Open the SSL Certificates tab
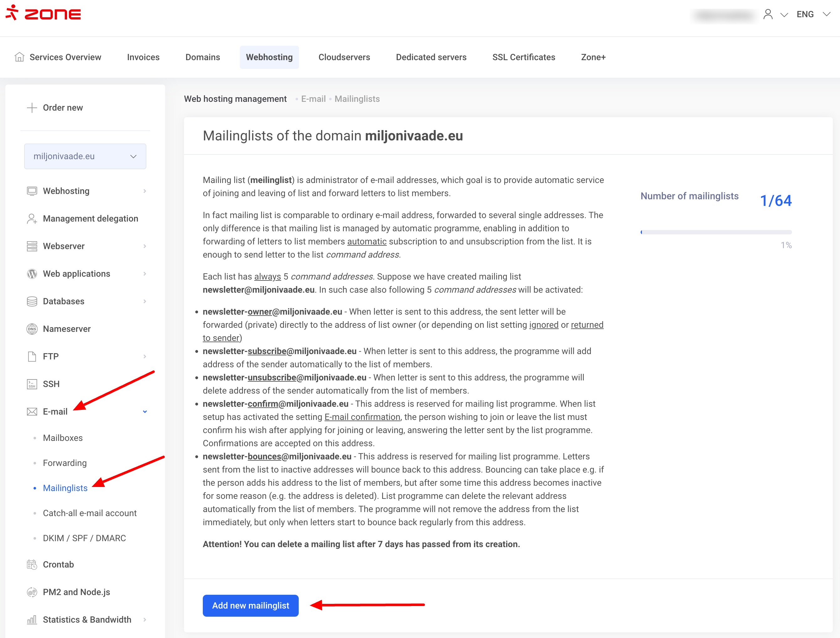Image resolution: width=840 pixels, height=638 pixels. click(x=523, y=57)
